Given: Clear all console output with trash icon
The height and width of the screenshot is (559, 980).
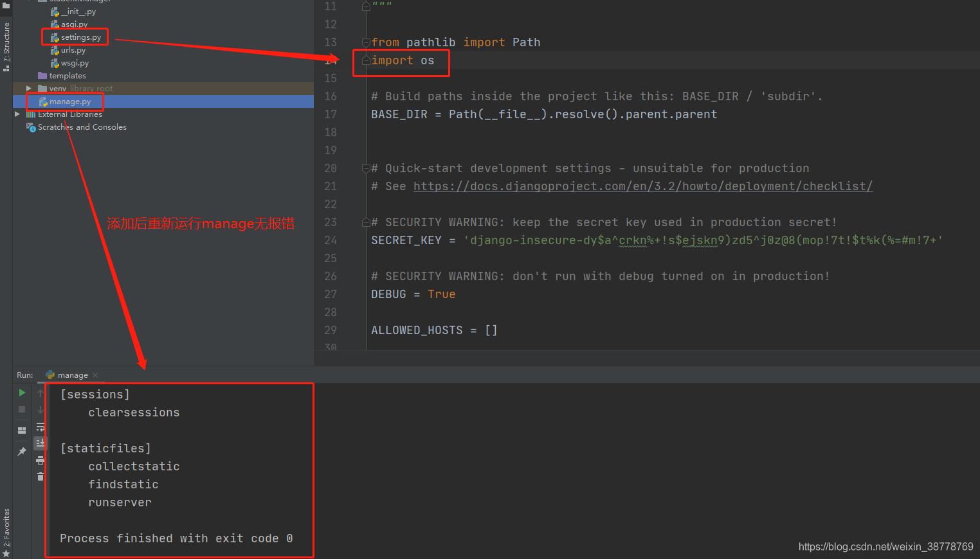Looking at the screenshot, I should [x=40, y=477].
